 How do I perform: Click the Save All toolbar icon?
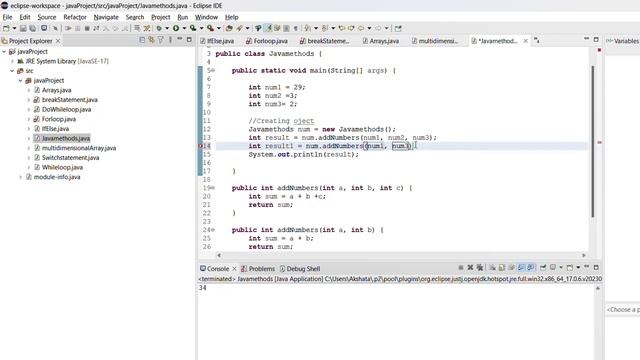(32, 28)
